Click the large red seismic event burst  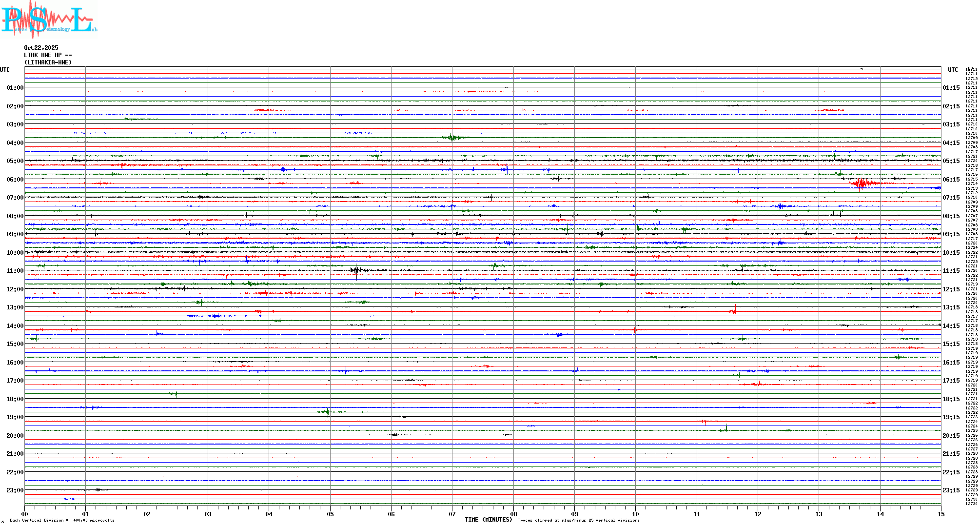coord(862,183)
